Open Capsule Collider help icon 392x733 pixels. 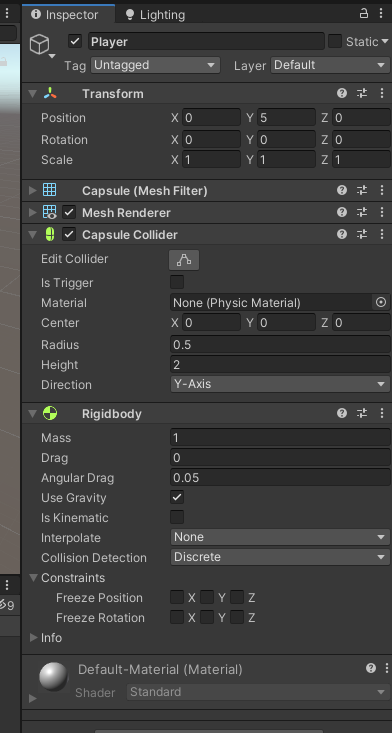point(342,234)
